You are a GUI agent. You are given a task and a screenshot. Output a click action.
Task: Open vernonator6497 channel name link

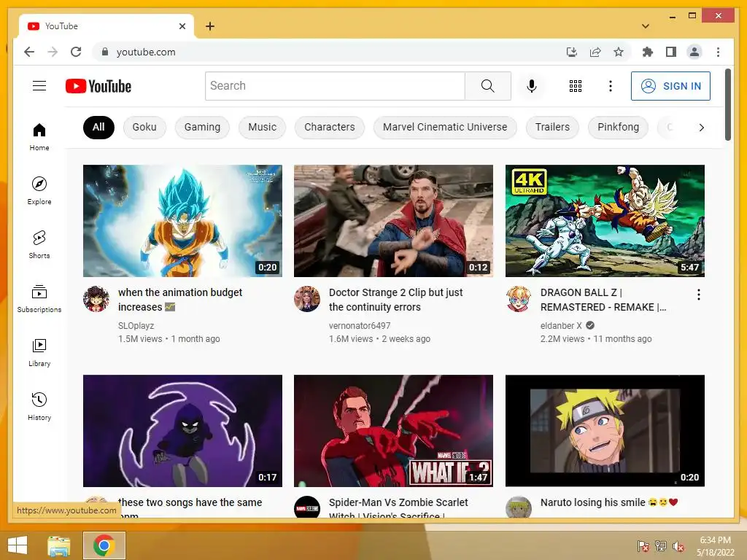(359, 326)
